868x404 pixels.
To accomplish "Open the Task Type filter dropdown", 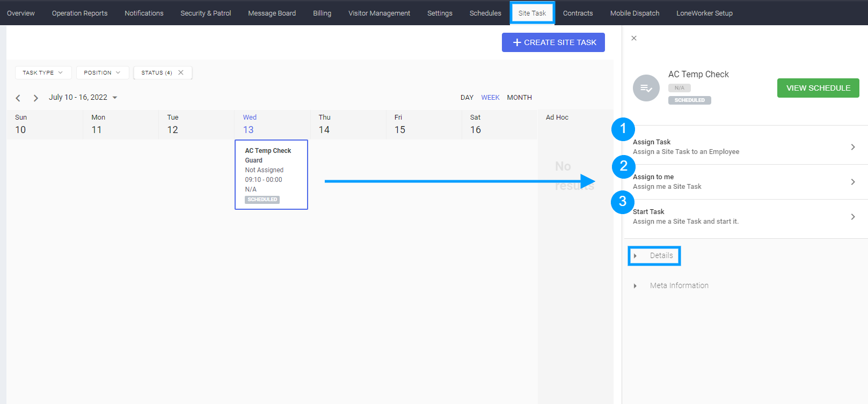I will click(x=43, y=72).
